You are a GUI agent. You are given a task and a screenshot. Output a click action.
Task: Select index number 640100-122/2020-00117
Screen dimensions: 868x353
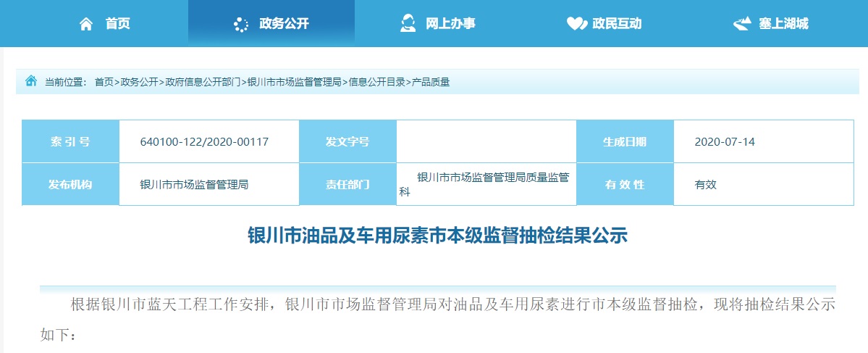click(204, 142)
